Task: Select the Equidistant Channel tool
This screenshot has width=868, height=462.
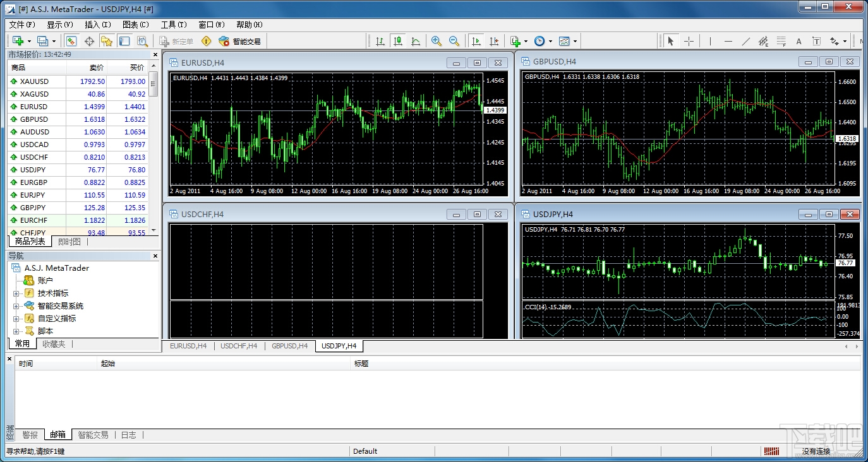Action: click(x=763, y=41)
